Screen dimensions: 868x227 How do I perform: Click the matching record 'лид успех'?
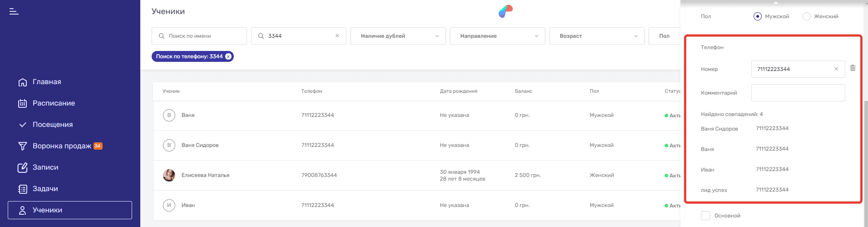(x=714, y=190)
